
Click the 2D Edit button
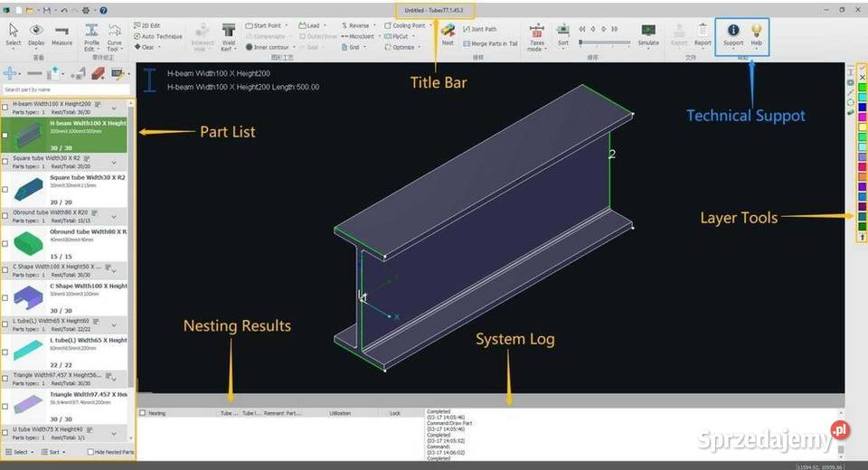[146, 25]
